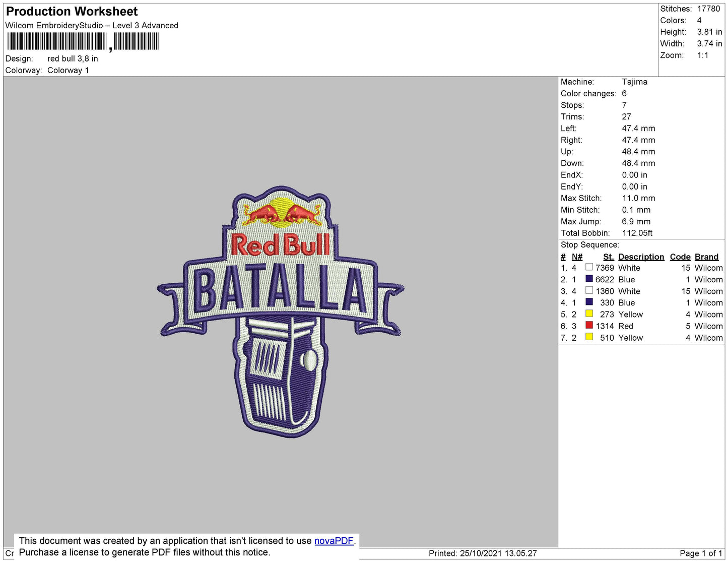
Task: Click the Max Jump value 6.9 mm
Action: point(636,221)
